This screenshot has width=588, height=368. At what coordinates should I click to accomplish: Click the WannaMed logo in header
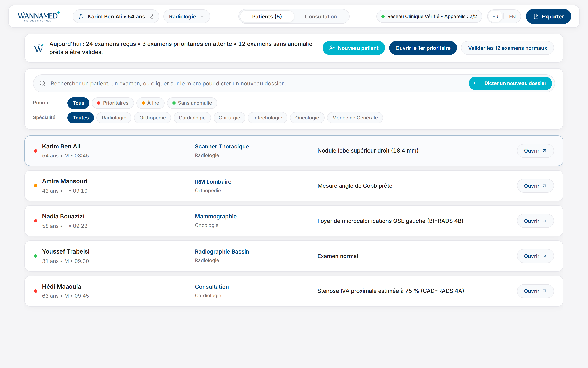point(39,16)
